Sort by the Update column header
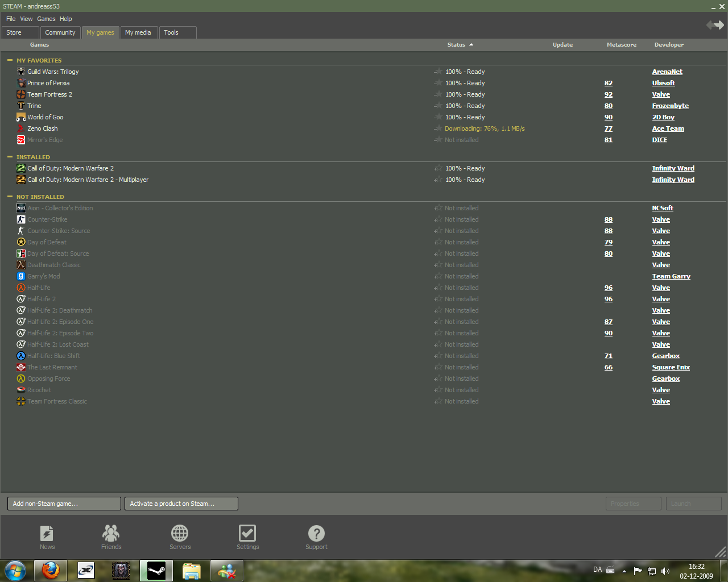Screen dimensions: 728x582 pos(562,44)
